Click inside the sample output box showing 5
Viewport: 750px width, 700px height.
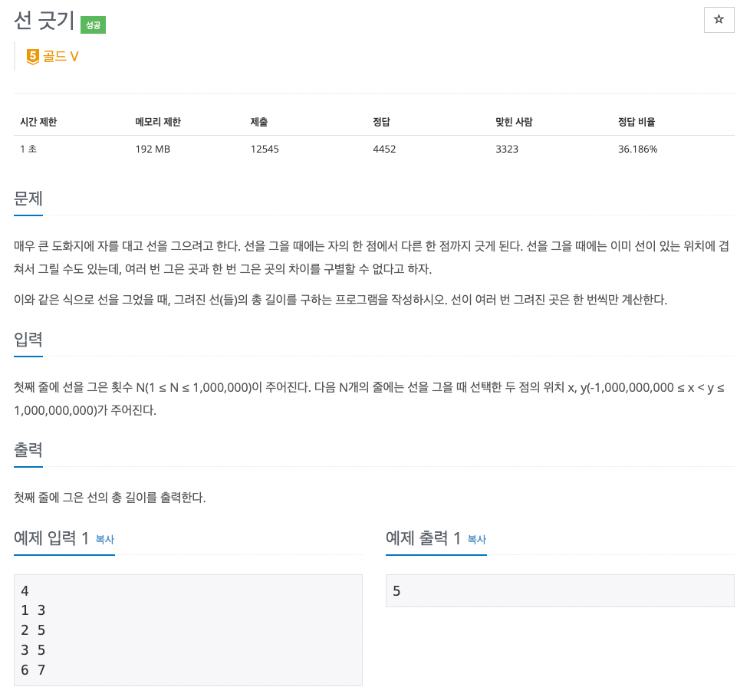559,591
